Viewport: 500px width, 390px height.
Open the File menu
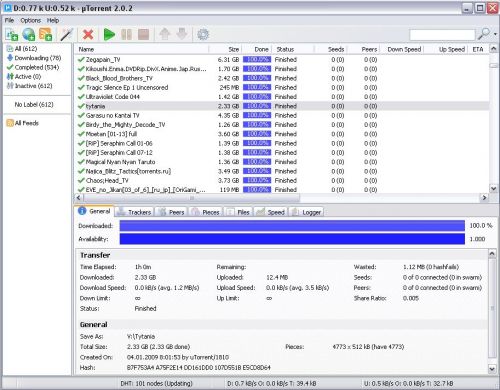[x=9, y=20]
